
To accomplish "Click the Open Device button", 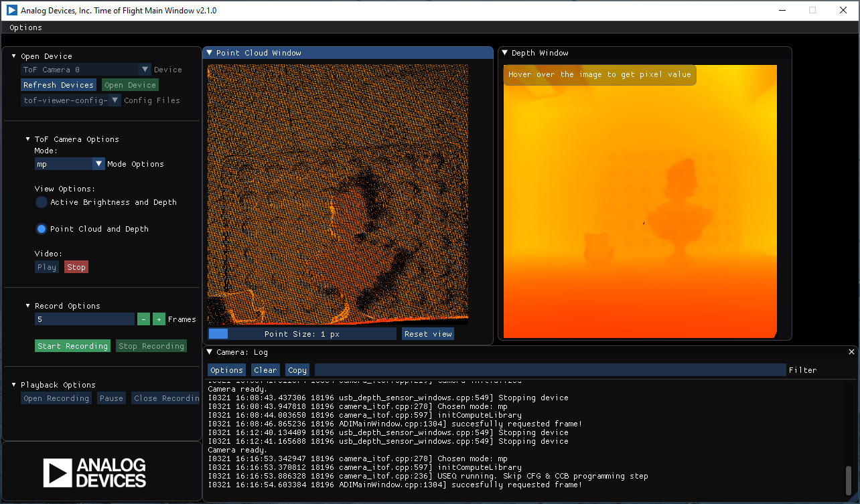I will (x=130, y=85).
